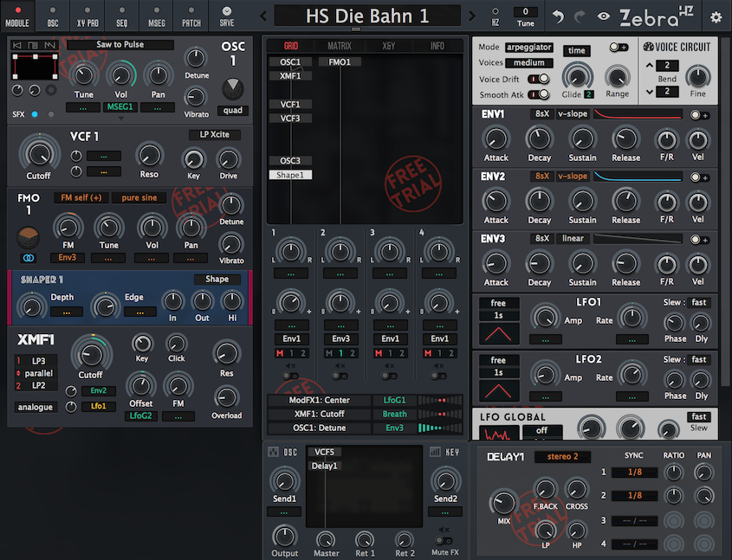
Task: Switch to the OSC tab
Action: click(x=53, y=16)
